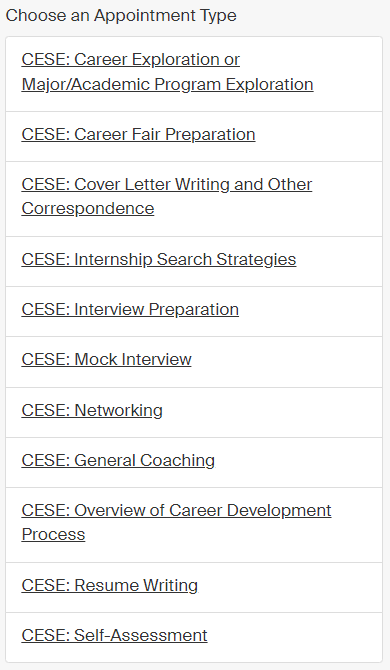Open CESE: Interview Preparation appointment type

(130, 309)
